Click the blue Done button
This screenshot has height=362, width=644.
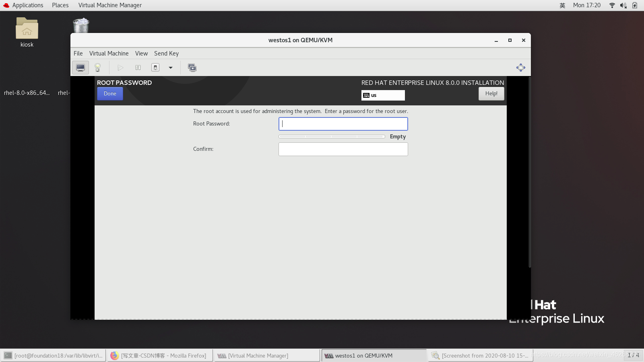pos(110,94)
